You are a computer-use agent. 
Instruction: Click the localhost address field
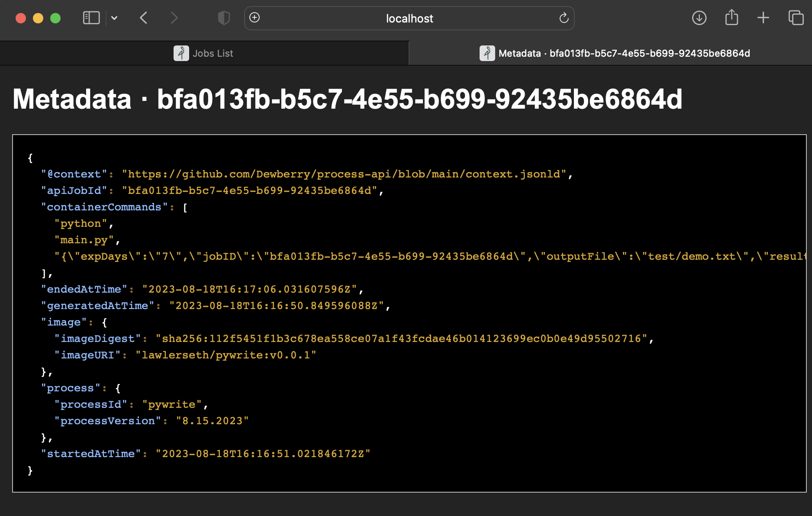point(409,18)
